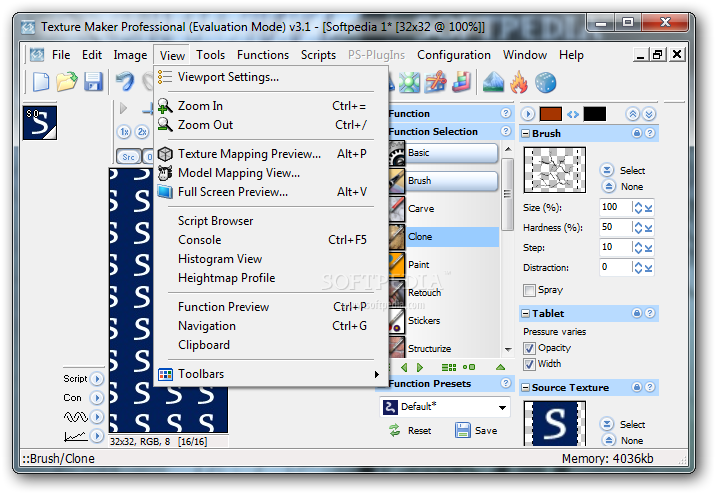Collapse the Source Texture panel section

click(526, 388)
